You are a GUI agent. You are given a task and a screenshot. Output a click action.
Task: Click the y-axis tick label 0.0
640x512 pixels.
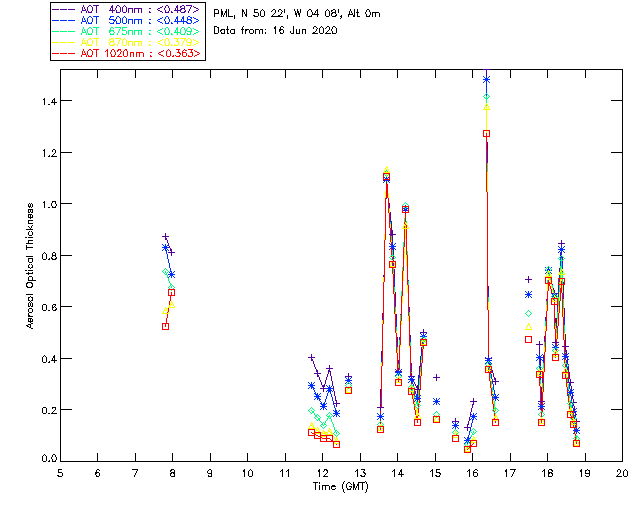46,460
